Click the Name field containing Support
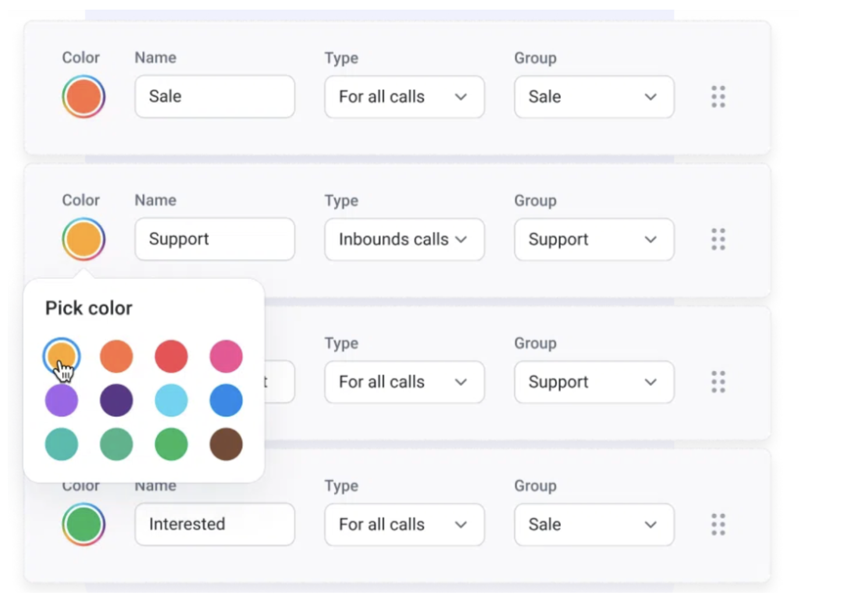Screen dimensions: 846x616 click(214, 239)
